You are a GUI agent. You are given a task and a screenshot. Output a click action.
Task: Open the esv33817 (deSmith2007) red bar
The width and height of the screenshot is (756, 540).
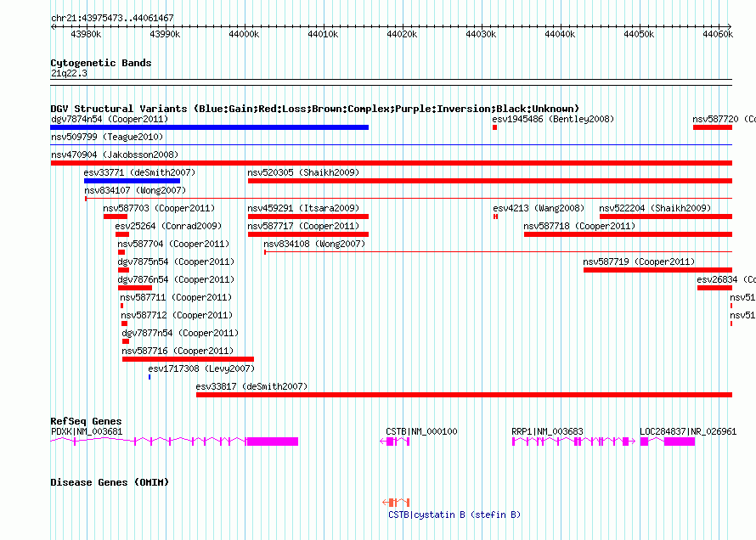465,395
